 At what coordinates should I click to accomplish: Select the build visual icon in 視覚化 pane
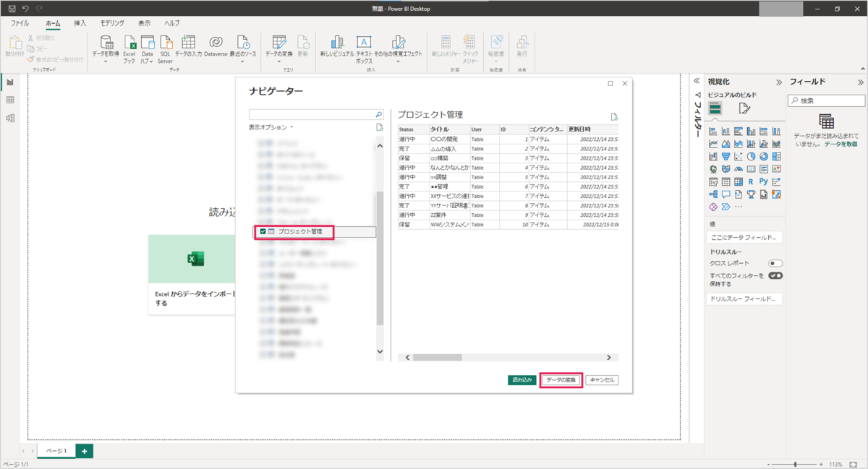pos(715,108)
